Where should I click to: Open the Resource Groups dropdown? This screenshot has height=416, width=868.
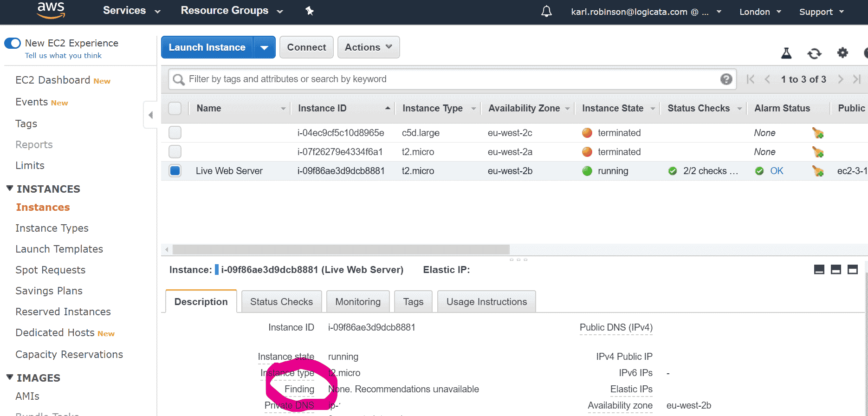click(232, 11)
